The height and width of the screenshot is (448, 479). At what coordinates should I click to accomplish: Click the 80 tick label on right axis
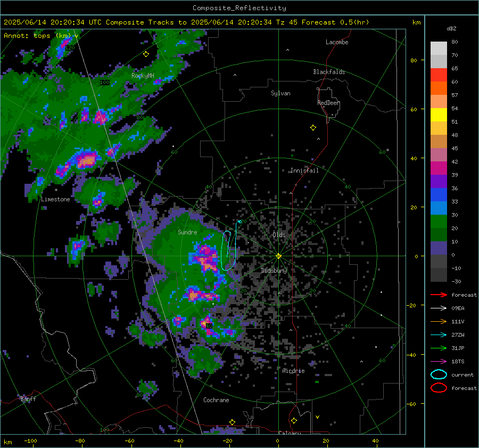[x=414, y=61]
